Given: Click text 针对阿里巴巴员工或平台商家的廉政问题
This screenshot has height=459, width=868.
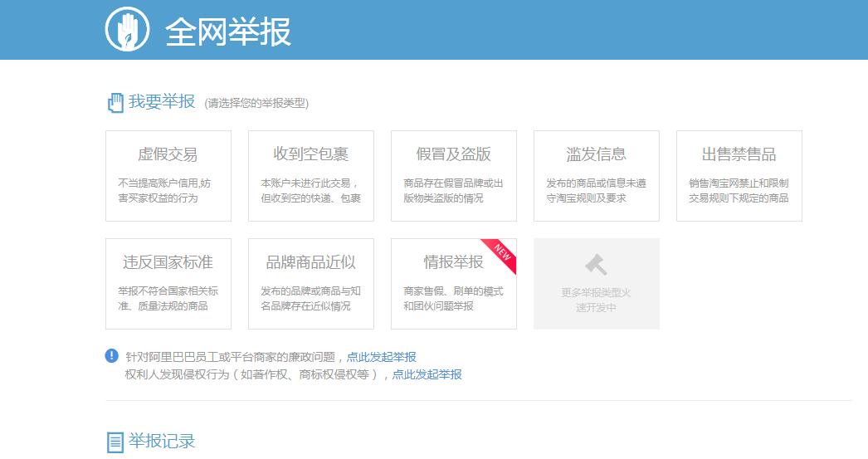Looking at the screenshot, I should [231, 357].
